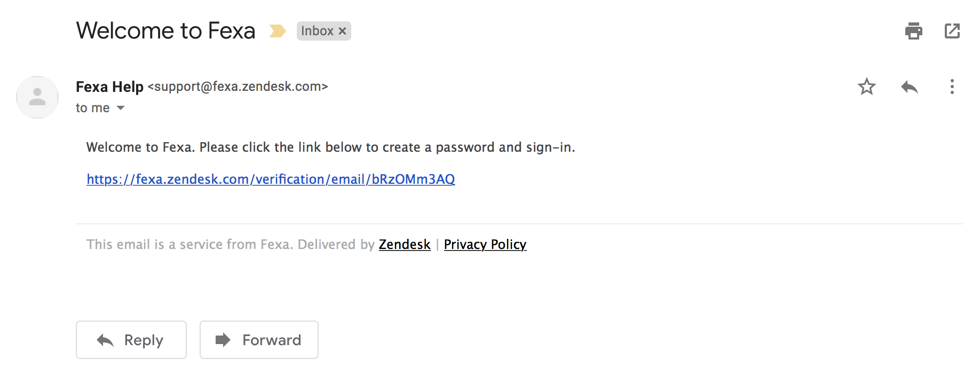This screenshot has width=980, height=374.
Task: Open the Privacy Policy link
Action: (485, 244)
